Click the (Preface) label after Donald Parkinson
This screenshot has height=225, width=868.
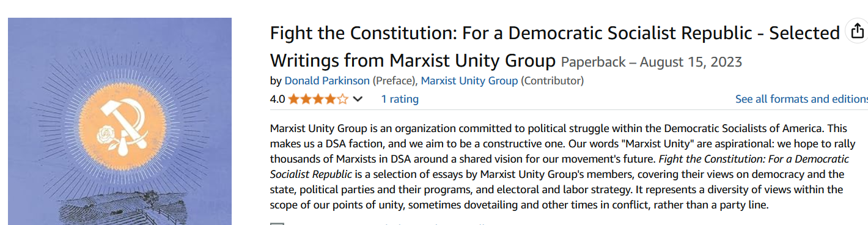[395, 81]
